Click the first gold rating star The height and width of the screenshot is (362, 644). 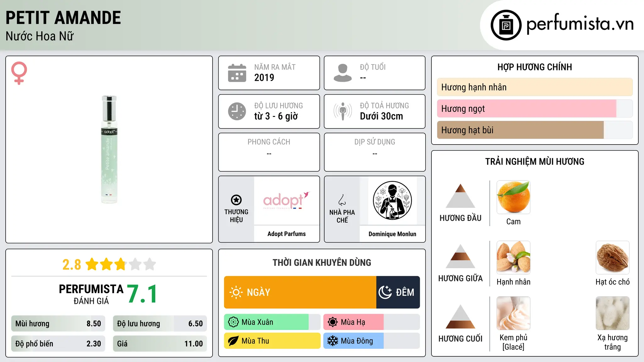(92, 264)
